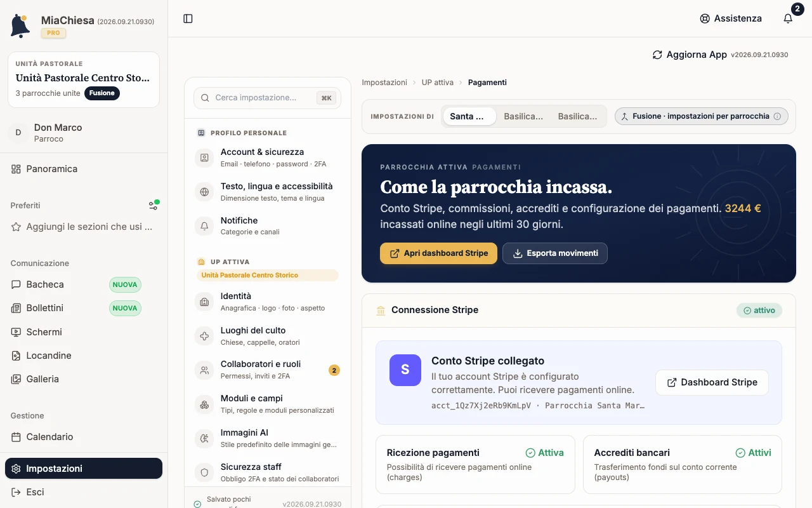This screenshot has height=508, width=812.
Task: Click the Moduli e campi blocks icon
Action: point(204,404)
